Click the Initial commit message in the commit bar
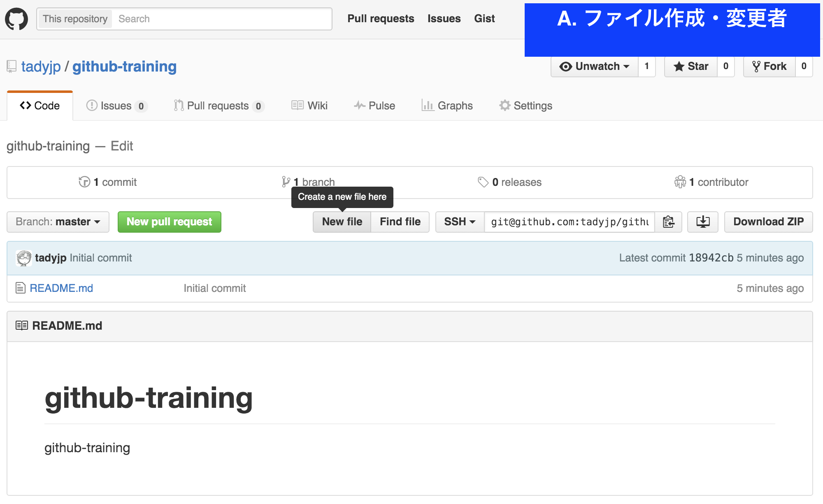 (101, 258)
